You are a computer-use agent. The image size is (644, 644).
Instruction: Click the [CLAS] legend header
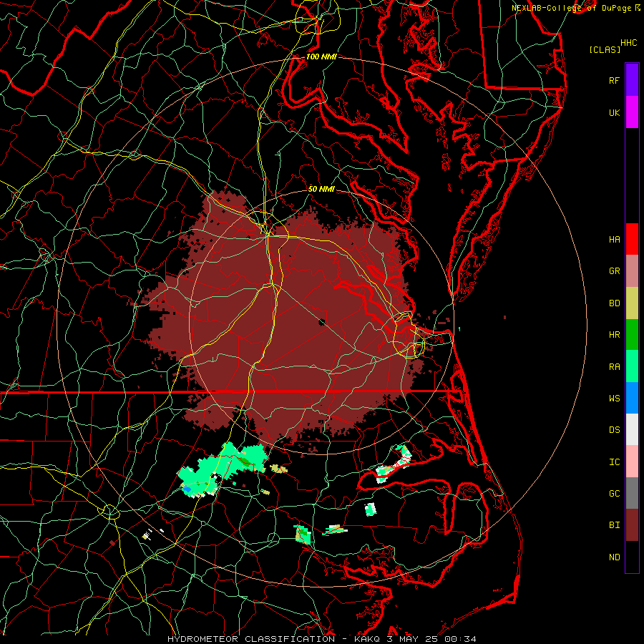(605, 49)
